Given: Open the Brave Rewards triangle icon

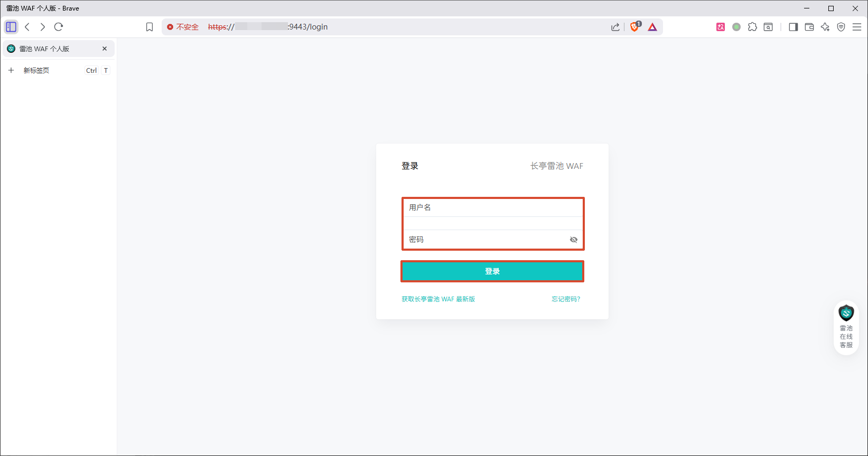Looking at the screenshot, I should click(652, 27).
